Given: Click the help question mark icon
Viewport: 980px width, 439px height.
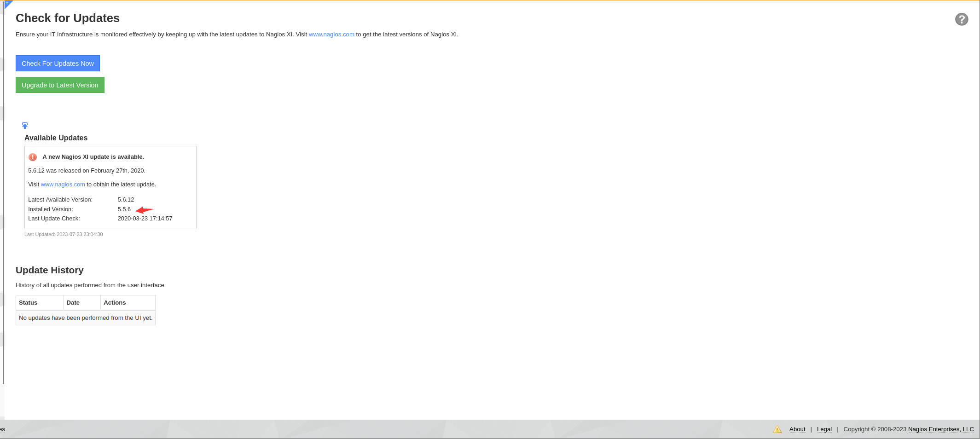Looking at the screenshot, I should (x=961, y=19).
